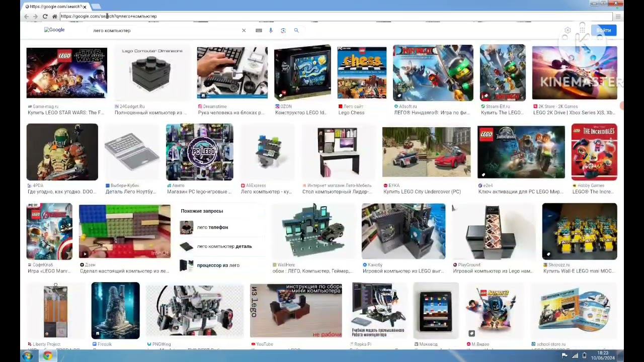
Task: Submit search with the magnifier icon
Action: coord(296,31)
